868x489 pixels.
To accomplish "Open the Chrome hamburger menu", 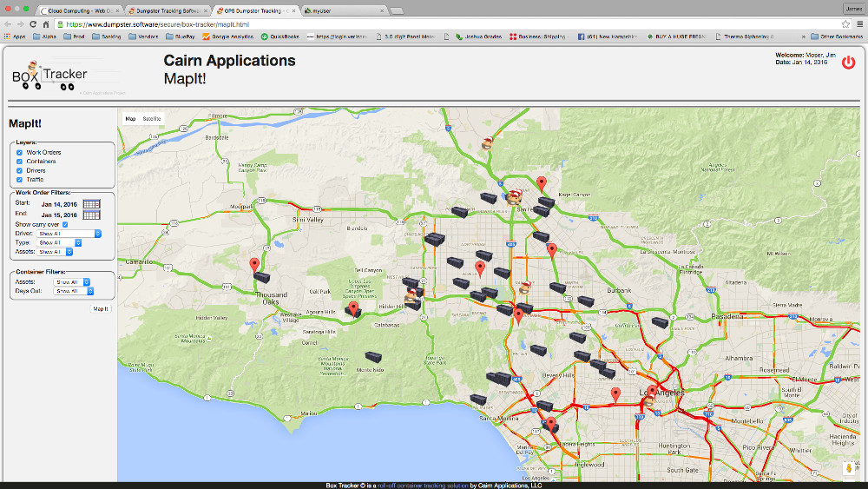I will point(859,24).
